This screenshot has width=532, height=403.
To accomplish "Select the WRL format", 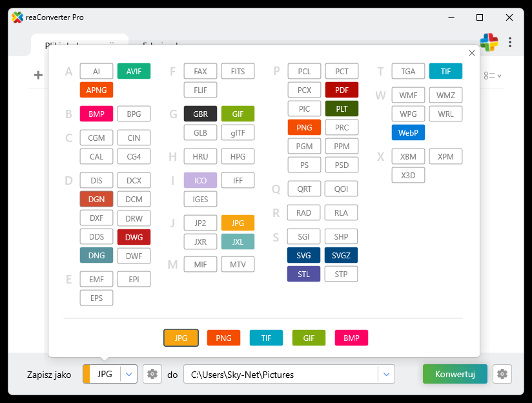I will tap(445, 114).
